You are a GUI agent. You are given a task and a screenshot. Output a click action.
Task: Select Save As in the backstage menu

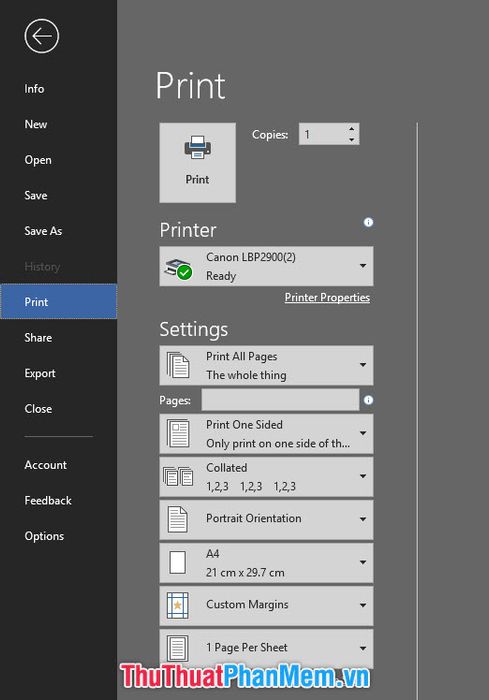[43, 231]
